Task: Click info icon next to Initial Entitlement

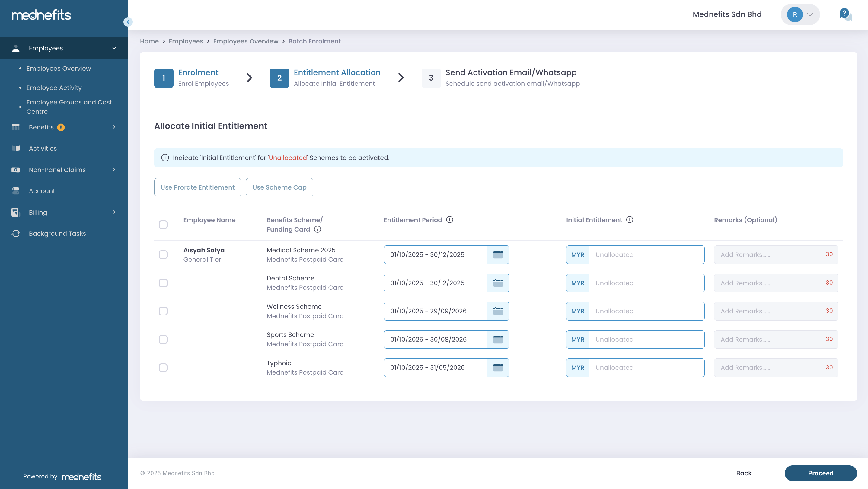Action: (630, 220)
